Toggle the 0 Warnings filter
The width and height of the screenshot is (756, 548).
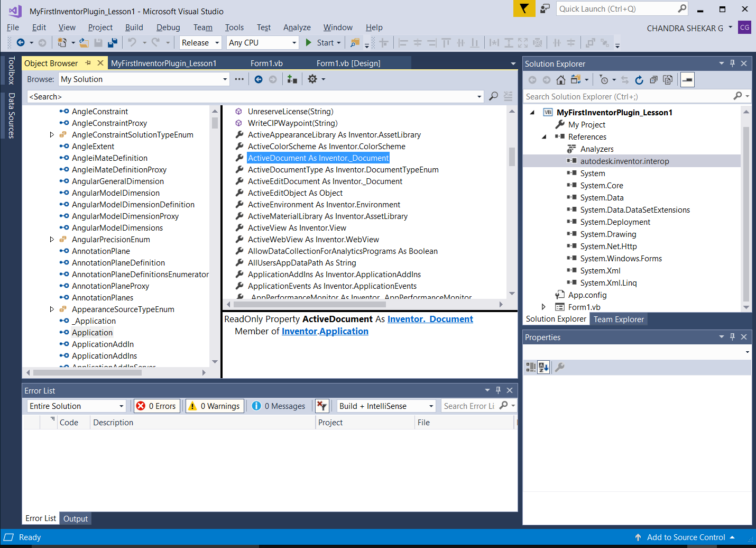point(215,406)
